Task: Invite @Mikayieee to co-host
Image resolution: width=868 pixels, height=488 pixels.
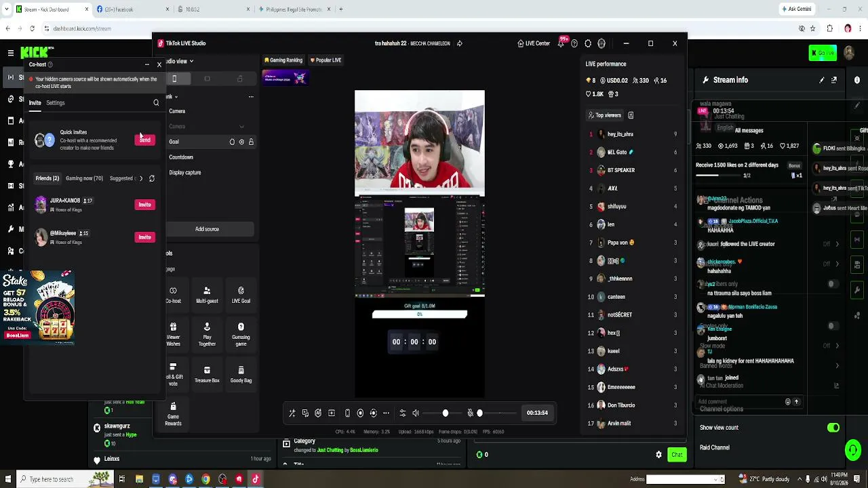Action: pos(145,237)
